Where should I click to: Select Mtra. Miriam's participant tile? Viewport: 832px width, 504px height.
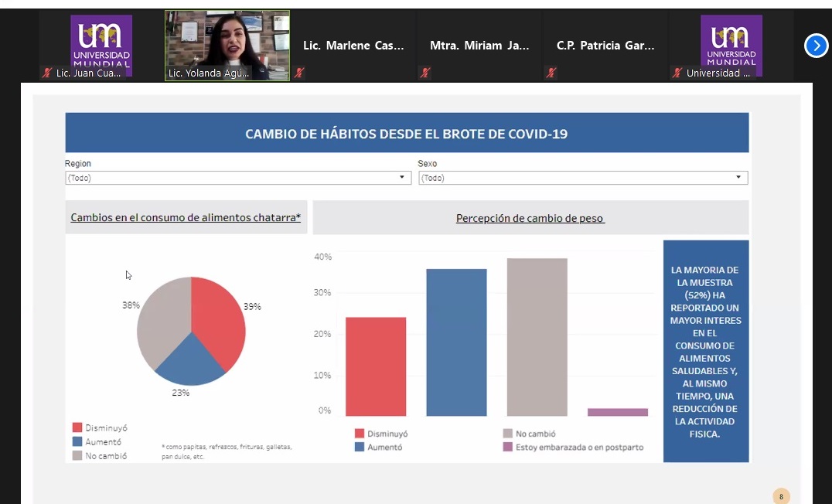(x=479, y=46)
